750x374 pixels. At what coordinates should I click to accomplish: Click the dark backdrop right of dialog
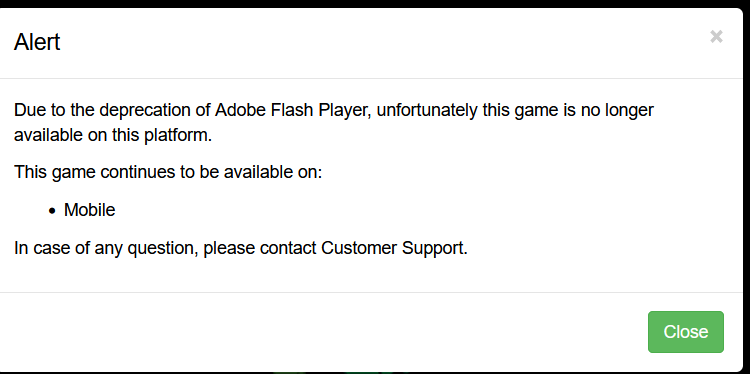(747, 191)
